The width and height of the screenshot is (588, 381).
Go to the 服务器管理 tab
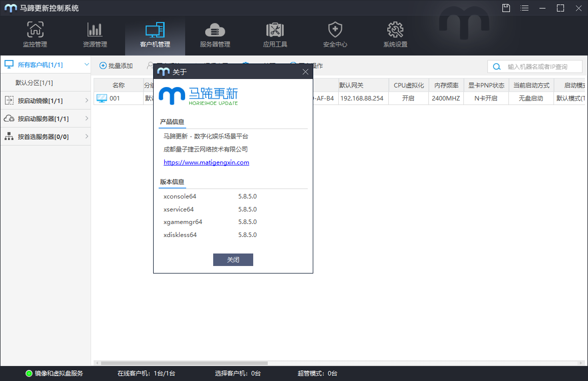[215, 35]
